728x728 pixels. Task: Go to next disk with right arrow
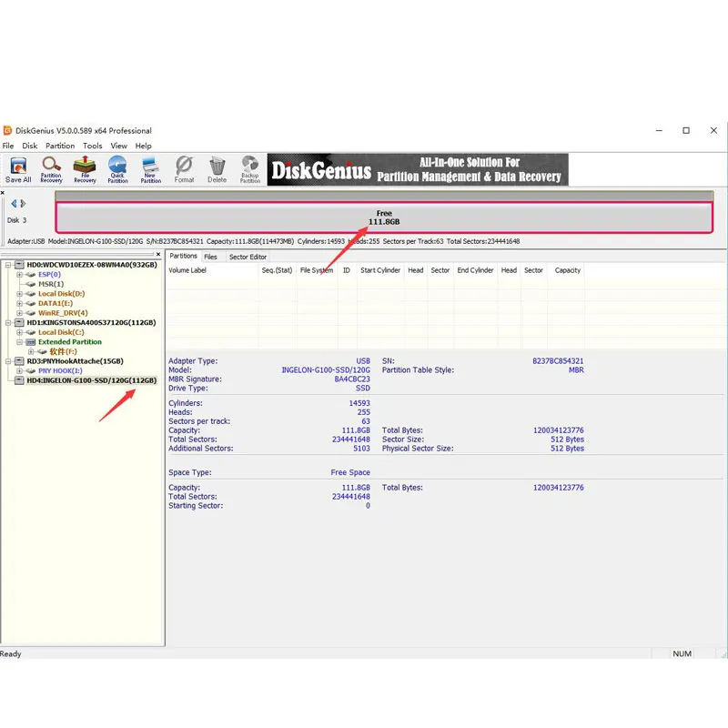coord(23,203)
